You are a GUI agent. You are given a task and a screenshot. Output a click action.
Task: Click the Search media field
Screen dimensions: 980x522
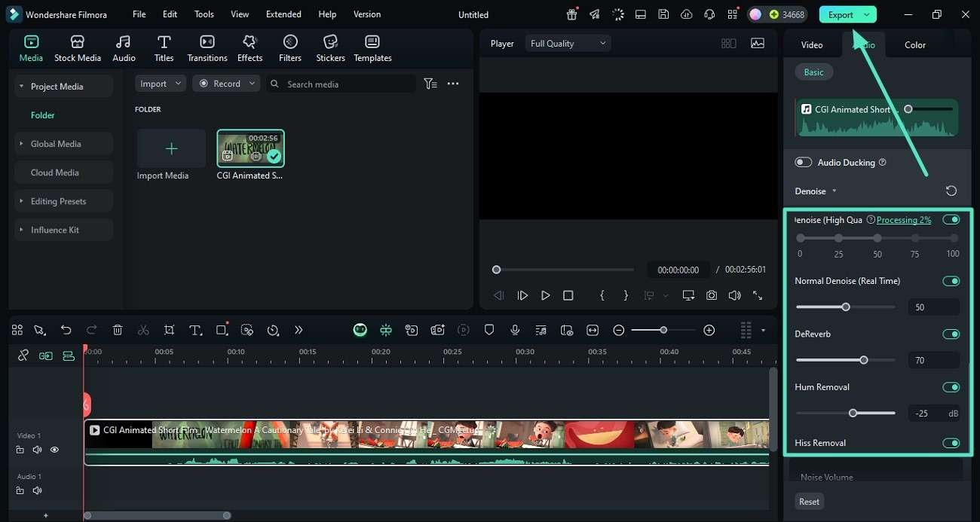coord(341,84)
